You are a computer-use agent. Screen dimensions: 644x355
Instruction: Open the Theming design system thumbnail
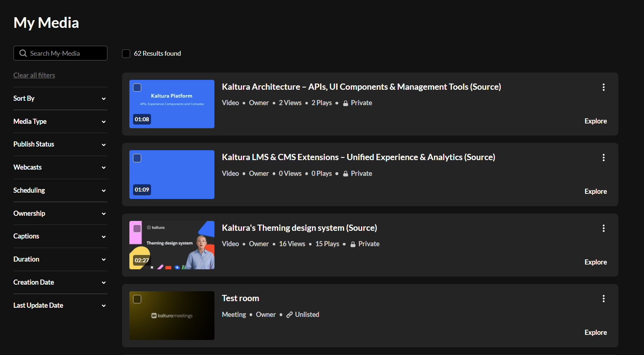pos(172,245)
